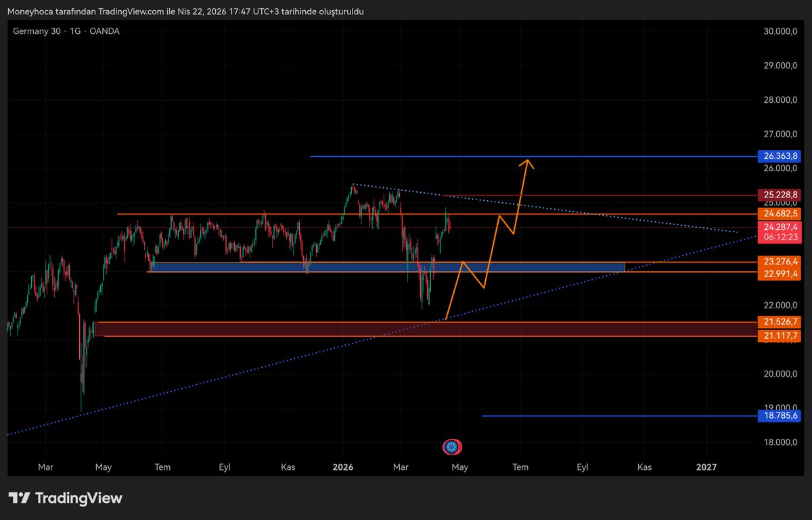Click the current price tag 24.287,4
The image size is (812, 520).
(x=782, y=227)
